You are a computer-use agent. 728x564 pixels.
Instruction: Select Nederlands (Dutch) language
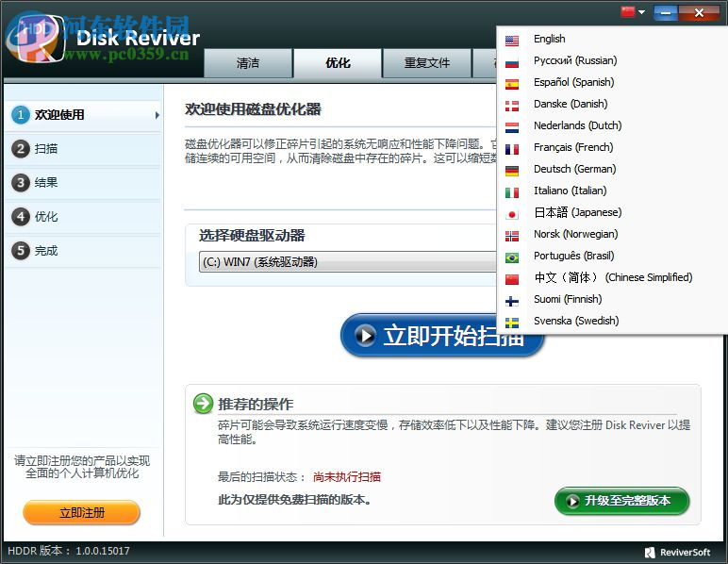577,125
